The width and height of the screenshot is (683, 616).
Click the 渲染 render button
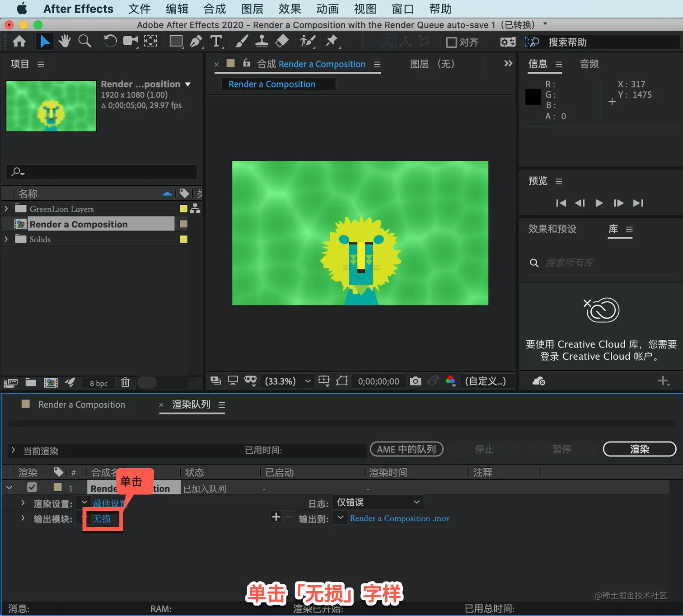click(x=640, y=449)
